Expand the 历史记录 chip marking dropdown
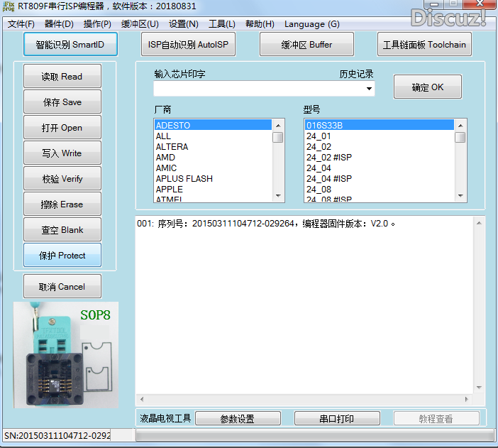This screenshot has height=448, width=498. click(x=370, y=89)
